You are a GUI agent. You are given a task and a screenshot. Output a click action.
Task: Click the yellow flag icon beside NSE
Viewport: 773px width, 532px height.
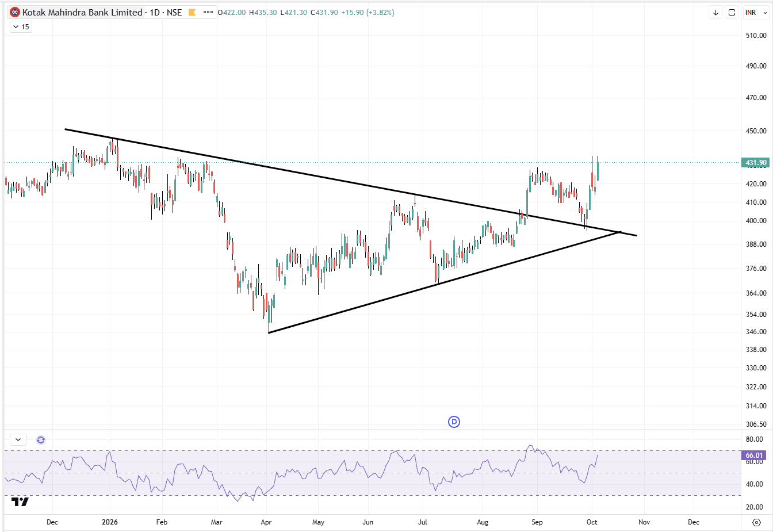192,12
